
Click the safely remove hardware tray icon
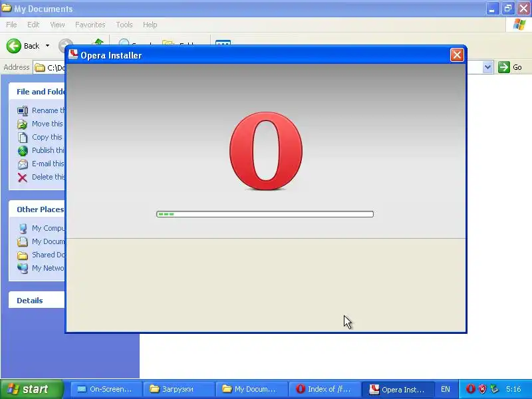click(494, 389)
